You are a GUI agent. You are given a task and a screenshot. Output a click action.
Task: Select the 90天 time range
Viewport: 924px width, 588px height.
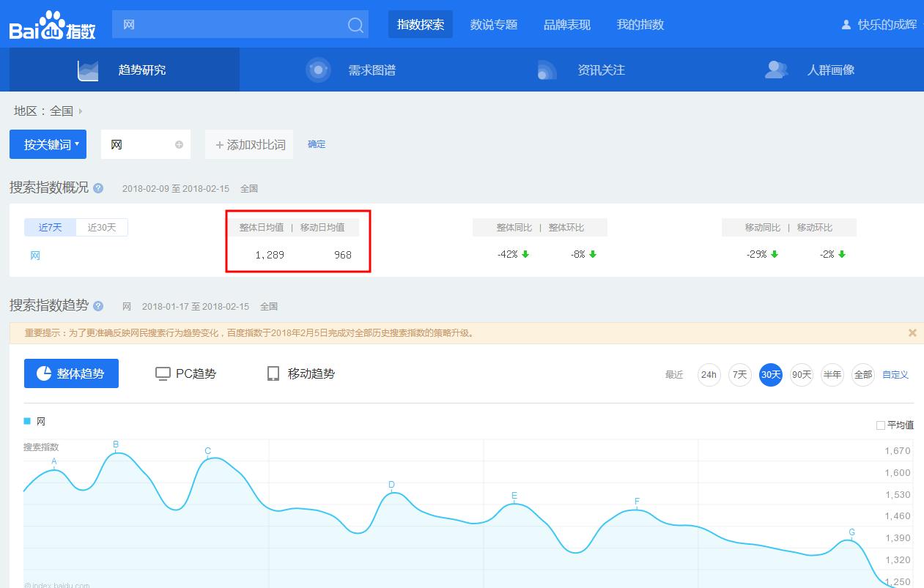tap(802, 374)
